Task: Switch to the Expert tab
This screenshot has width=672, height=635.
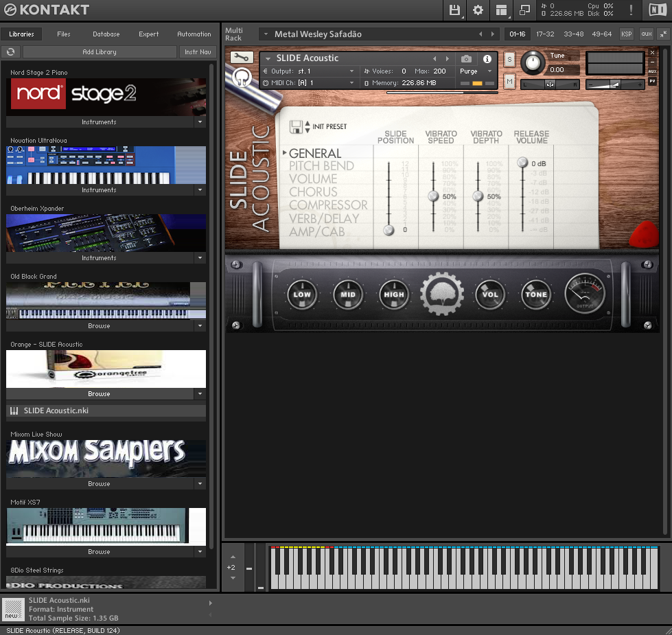Action: click(x=148, y=34)
